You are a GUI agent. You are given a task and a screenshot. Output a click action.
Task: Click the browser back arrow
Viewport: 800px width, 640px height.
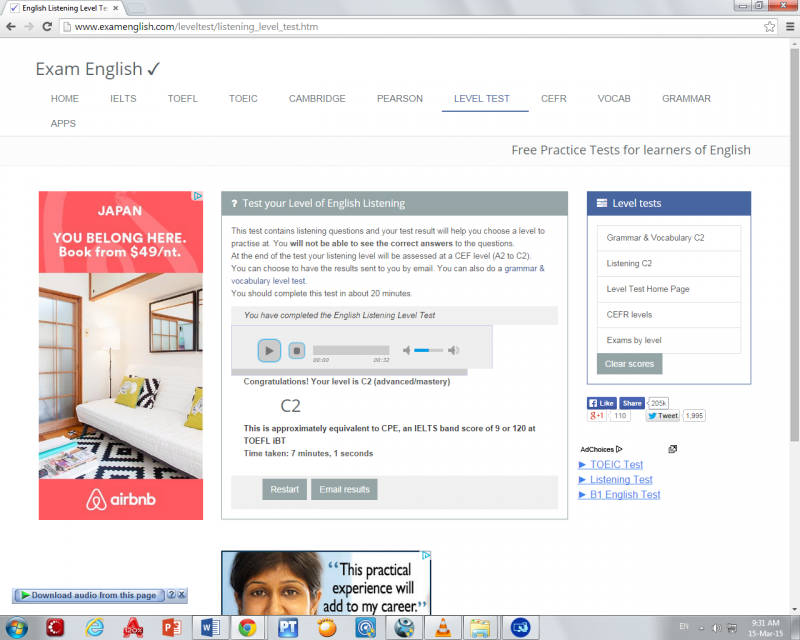tap(11, 27)
